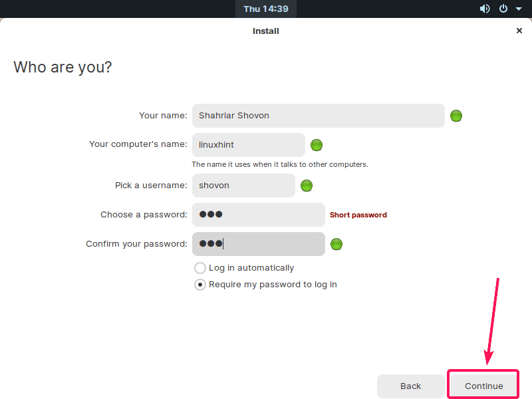Screen dimensions: 532x399
Task: Click green status dot beside computer's name
Action: [317, 145]
